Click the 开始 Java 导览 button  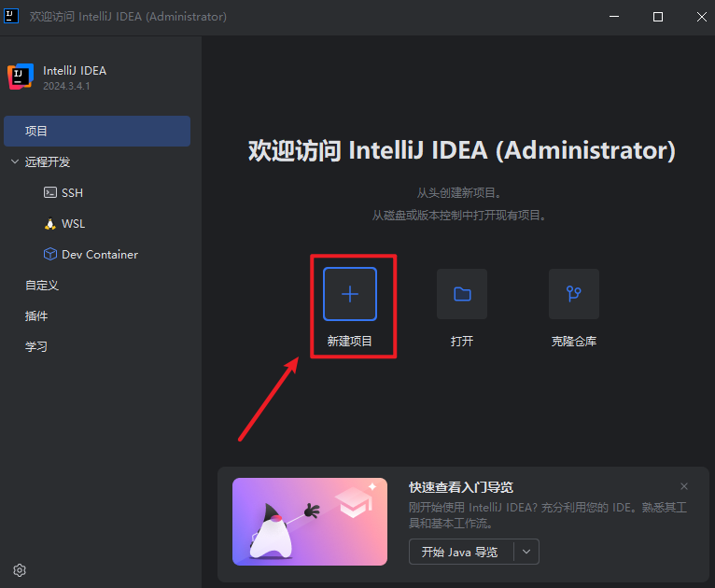[460, 552]
